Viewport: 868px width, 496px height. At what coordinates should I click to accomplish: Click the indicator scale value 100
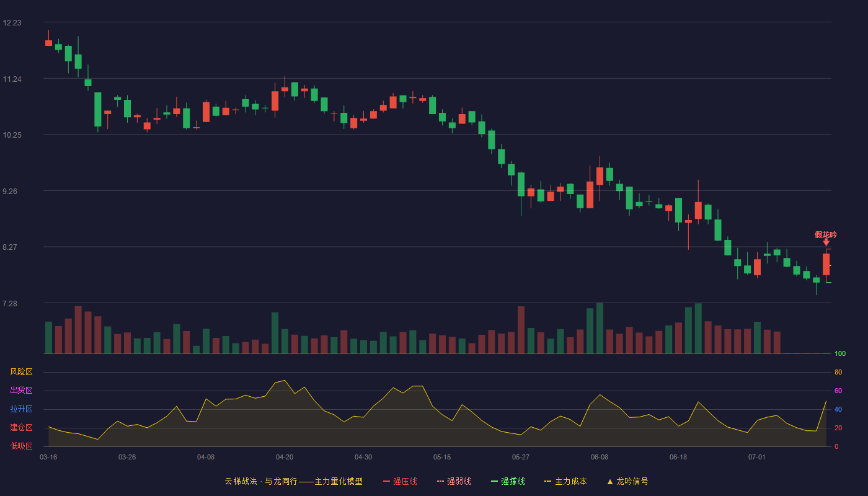click(x=840, y=354)
